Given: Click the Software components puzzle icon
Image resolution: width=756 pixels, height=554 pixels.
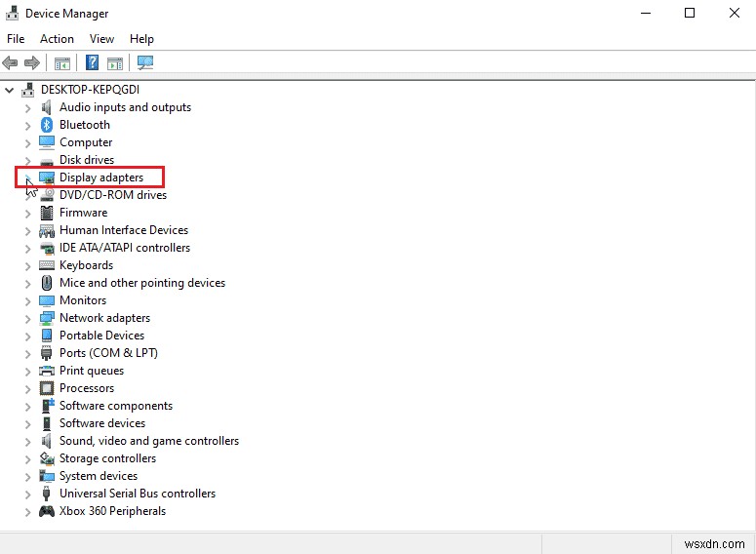Looking at the screenshot, I should (47, 406).
